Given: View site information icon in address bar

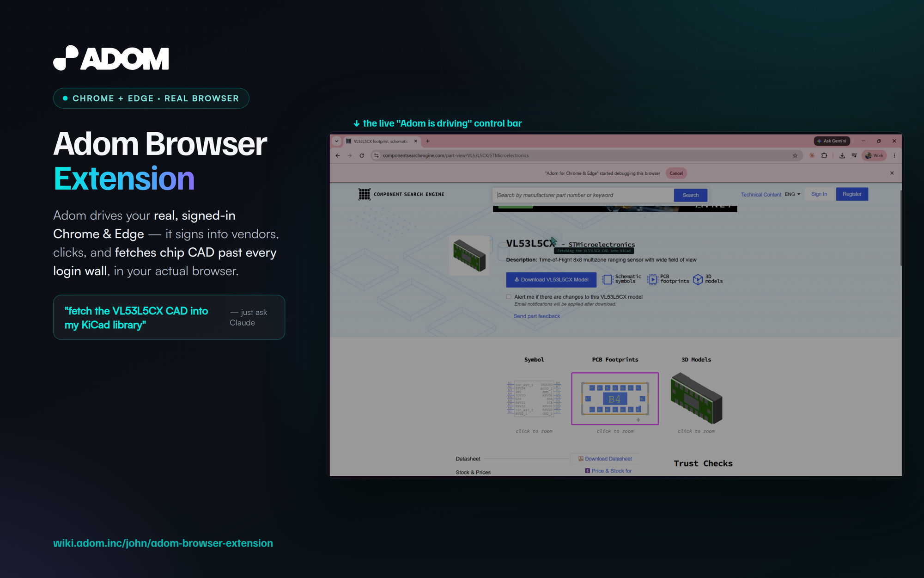Looking at the screenshot, I should 377,156.
